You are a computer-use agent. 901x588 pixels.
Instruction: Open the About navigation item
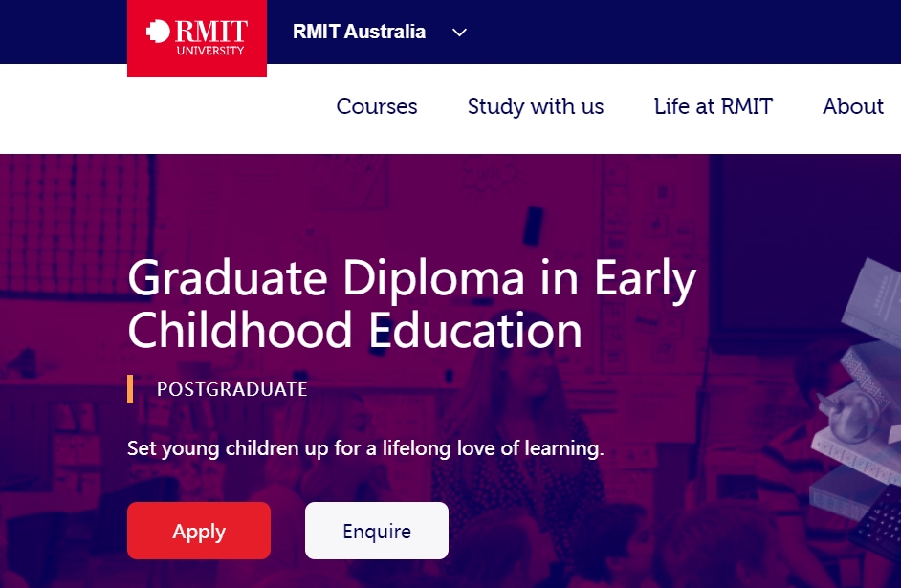pos(852,107)
